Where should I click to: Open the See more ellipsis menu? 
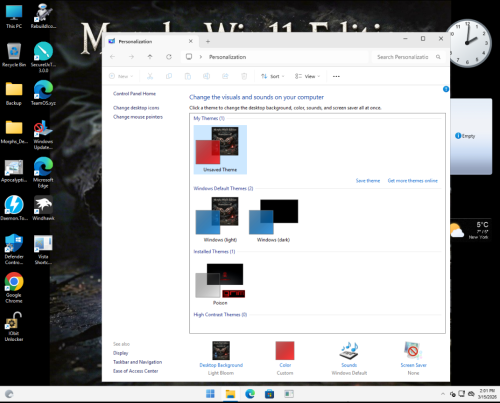tap(336, 76)
